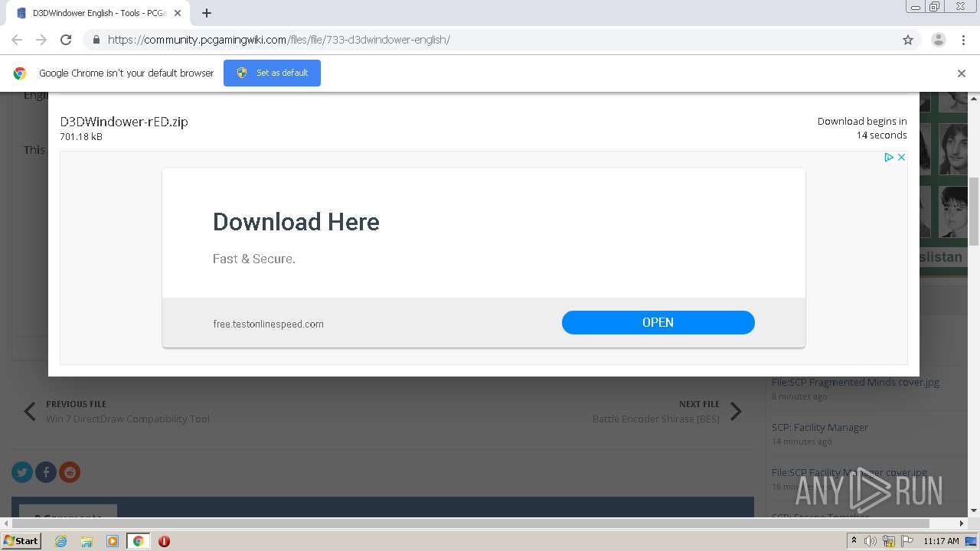This screenshot has width=980, height=551.
Task: Open next file Battle Encoder Shirase
Action: tap(656, 419)
